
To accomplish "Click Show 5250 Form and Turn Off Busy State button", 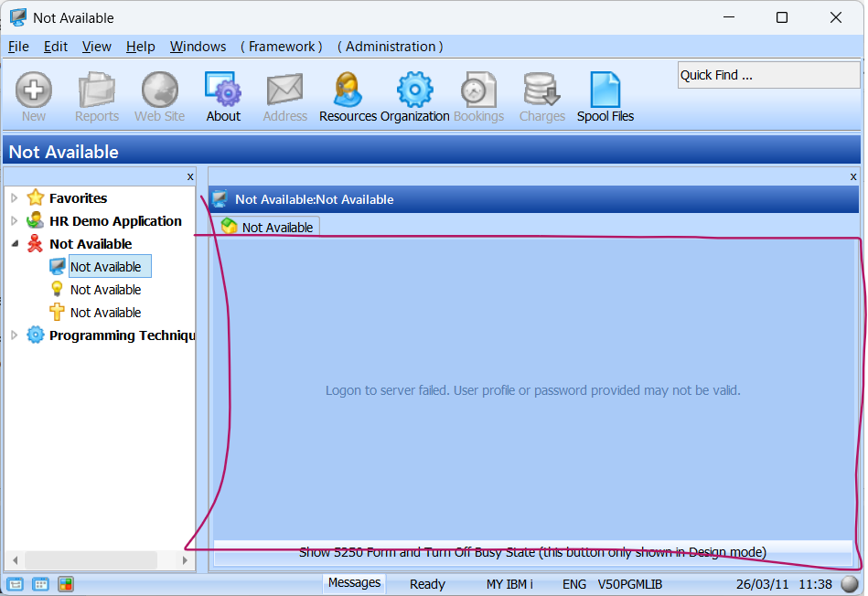I will pos(532,552).
